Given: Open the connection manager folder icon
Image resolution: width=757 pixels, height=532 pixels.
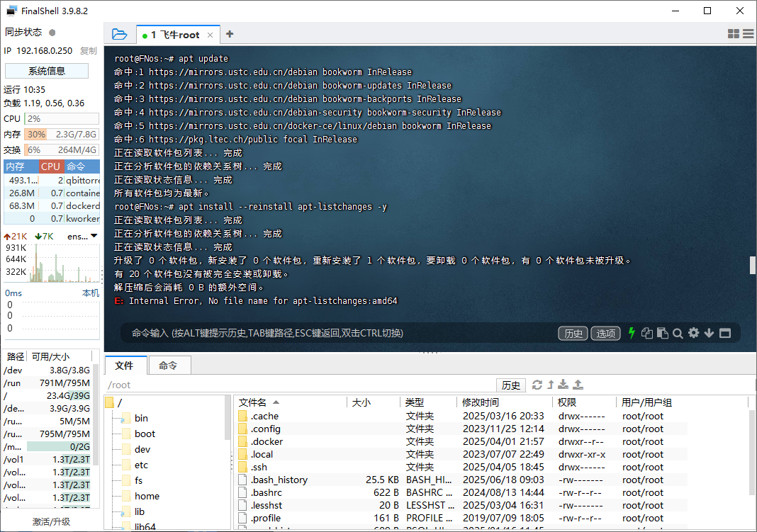Looking at the screenshot, I should 119,34.
